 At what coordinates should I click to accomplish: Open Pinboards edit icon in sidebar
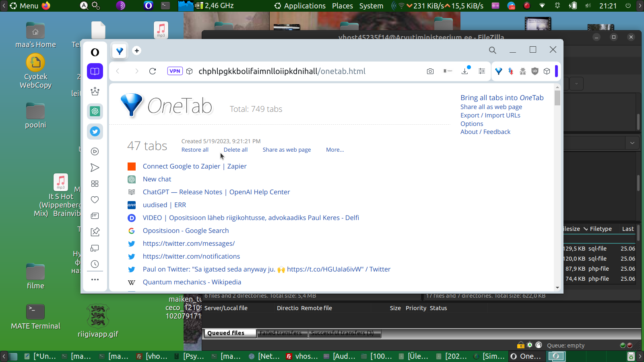point(95,232)
